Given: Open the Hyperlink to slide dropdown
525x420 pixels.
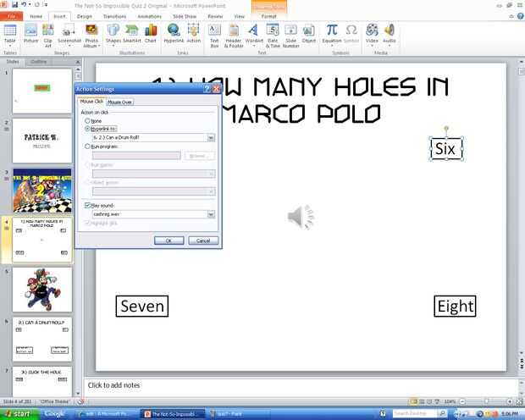Looking at the screenshot, I should 211,138.
